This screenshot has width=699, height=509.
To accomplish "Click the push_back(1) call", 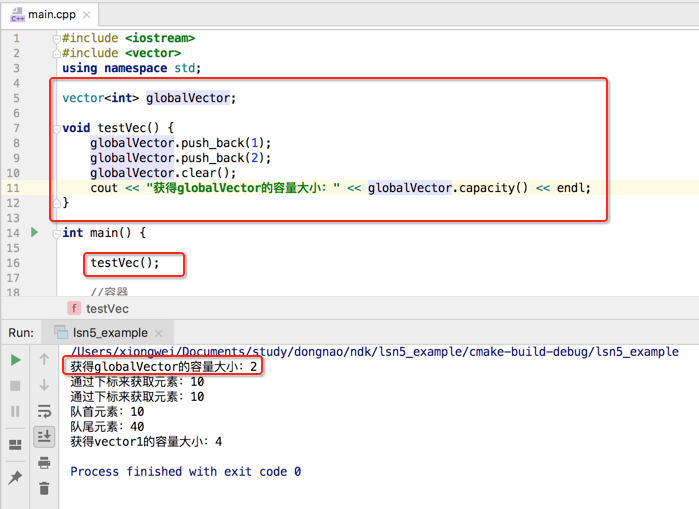I will point(222,143).
